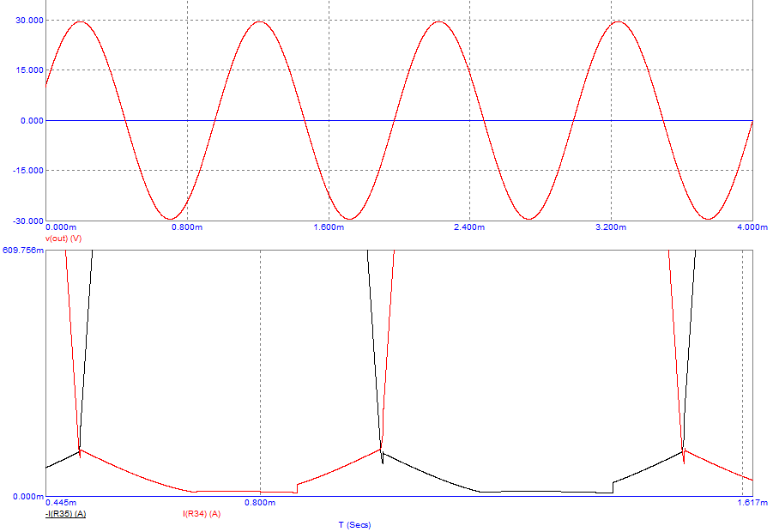Click the 0.800m label on upper plot
The width and height of the screenshot is (773, 532).
coord(187,227)
